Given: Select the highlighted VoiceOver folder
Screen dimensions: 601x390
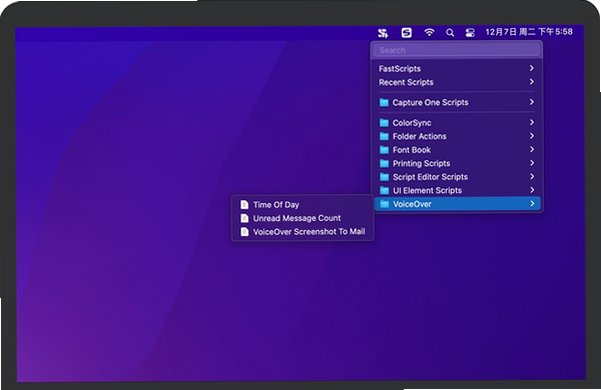Looking at the screenshot, I should click(457, 204).
